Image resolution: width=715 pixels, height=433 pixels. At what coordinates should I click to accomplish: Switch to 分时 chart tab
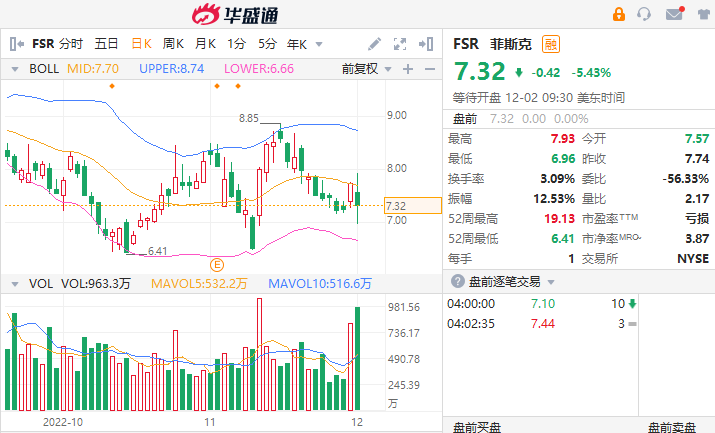pyautogui.click(x=71, y=44)
